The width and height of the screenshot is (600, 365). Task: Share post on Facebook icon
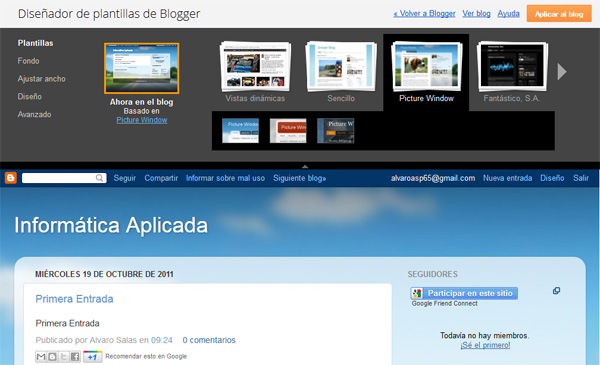point(75,357)
